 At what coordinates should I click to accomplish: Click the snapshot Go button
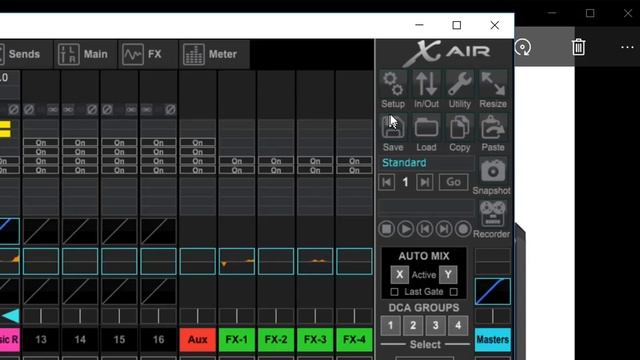[x=453, y=182]
